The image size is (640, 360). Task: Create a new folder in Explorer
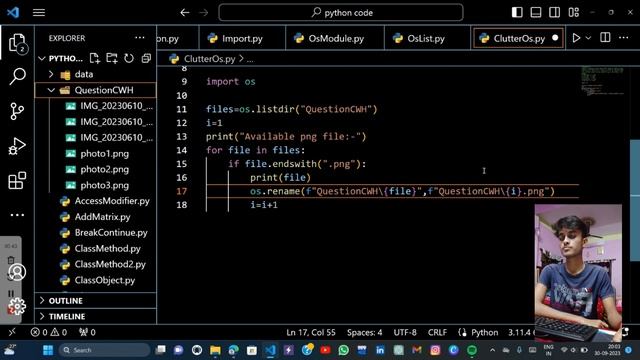(x=112, y=58)
